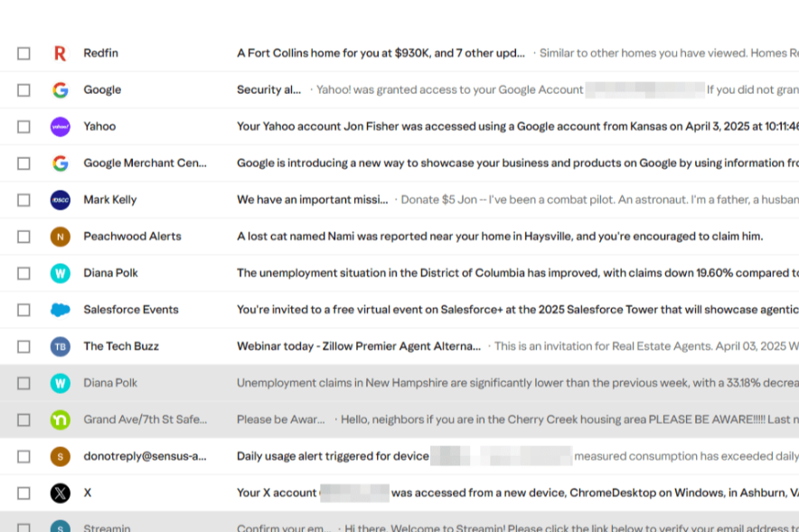Click sender name Google Merchant Cen...

click(146, 163)
